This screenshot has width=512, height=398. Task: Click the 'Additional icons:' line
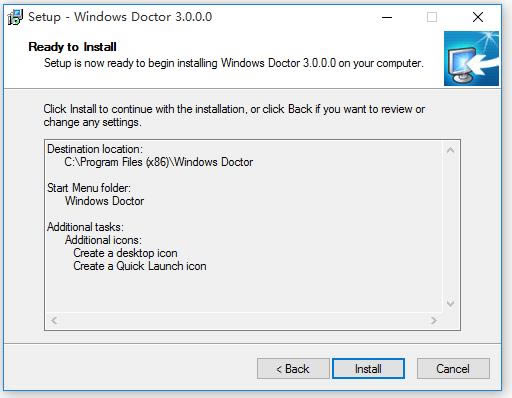pos(103,240)
